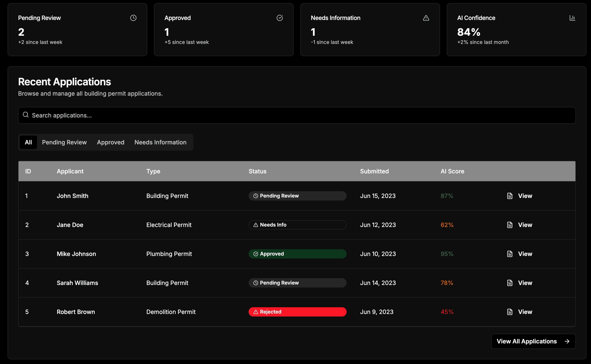
Task: Click the checkmark icon on Approved card
Action: click(280, 18)
